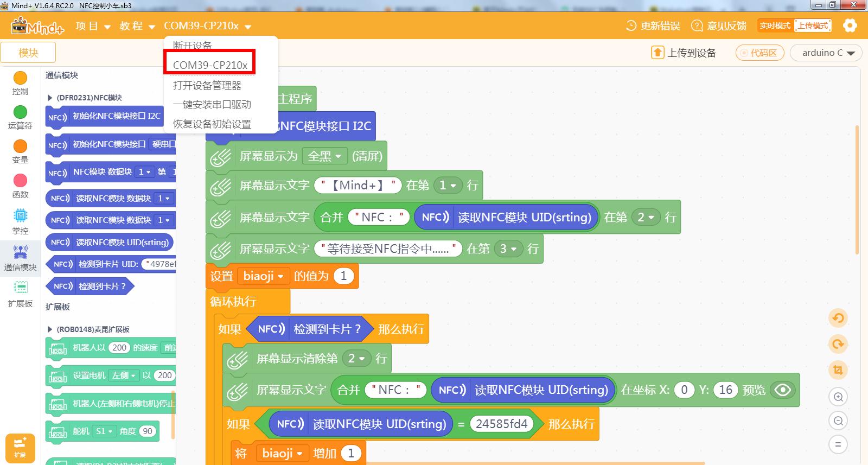This screenshot has height=465, width=868.
Task: Select the 运算符 category circle
Action: [20, 112]
